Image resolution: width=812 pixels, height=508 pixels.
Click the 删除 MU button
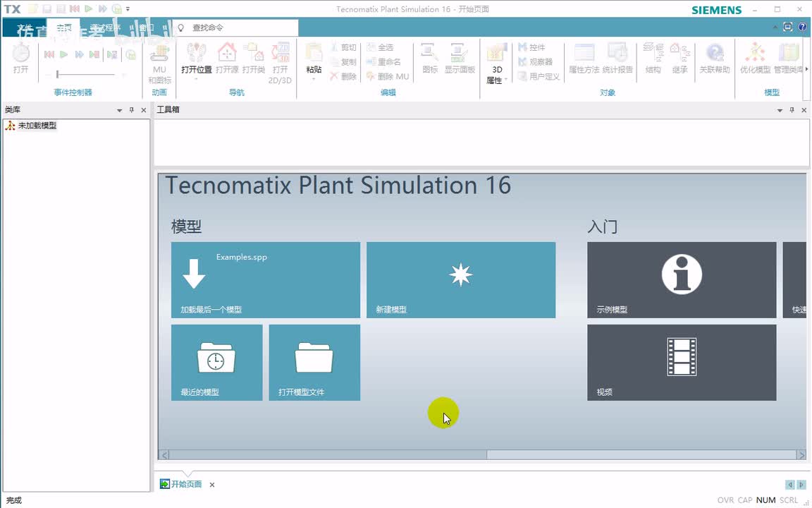(388, 76)
